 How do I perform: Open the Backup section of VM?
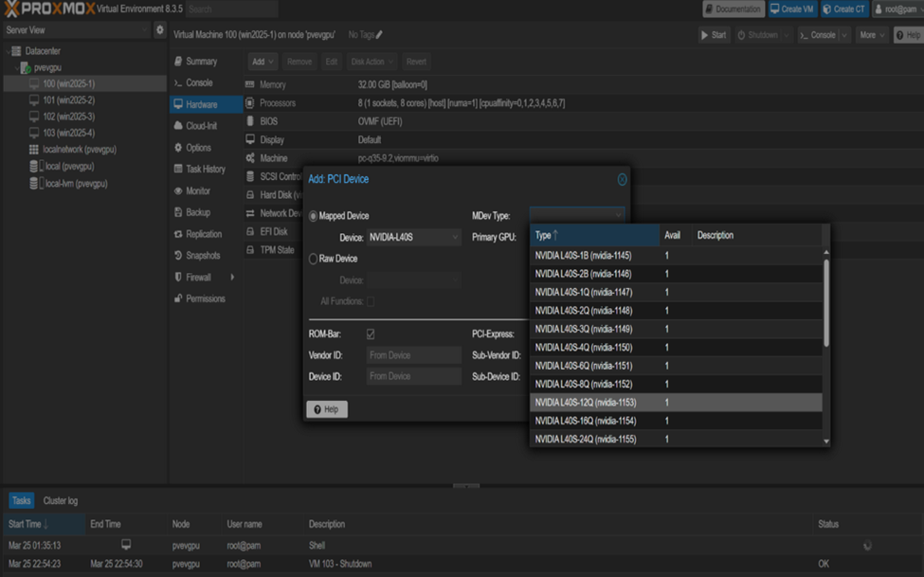point(198,212)
